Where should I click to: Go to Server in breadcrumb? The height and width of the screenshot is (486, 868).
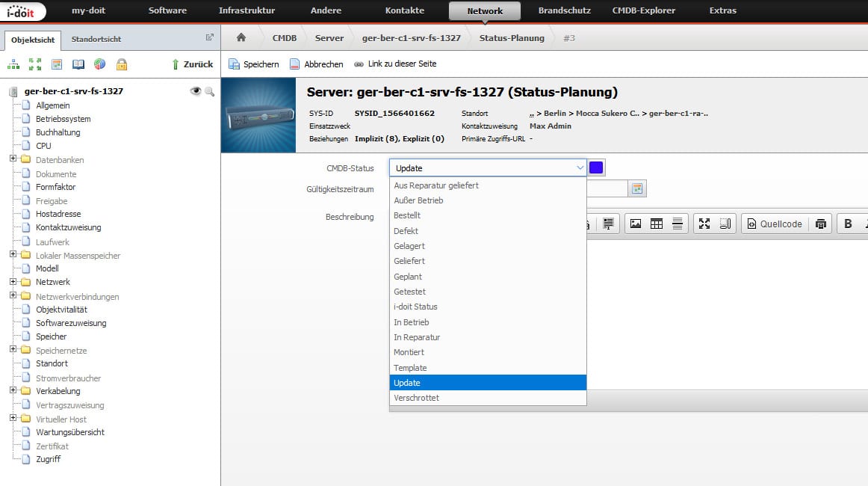329,38
